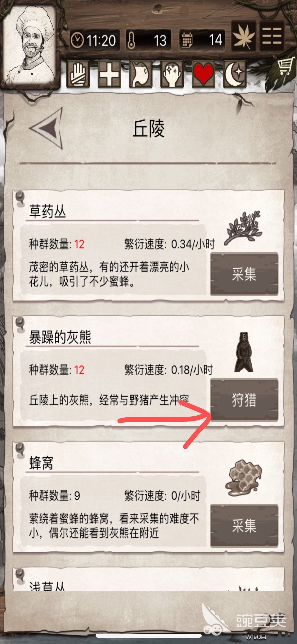The height and width of the screenshot is (644, 297).
Task: Open the maple leaf season icon
Action: pos(243,36)
